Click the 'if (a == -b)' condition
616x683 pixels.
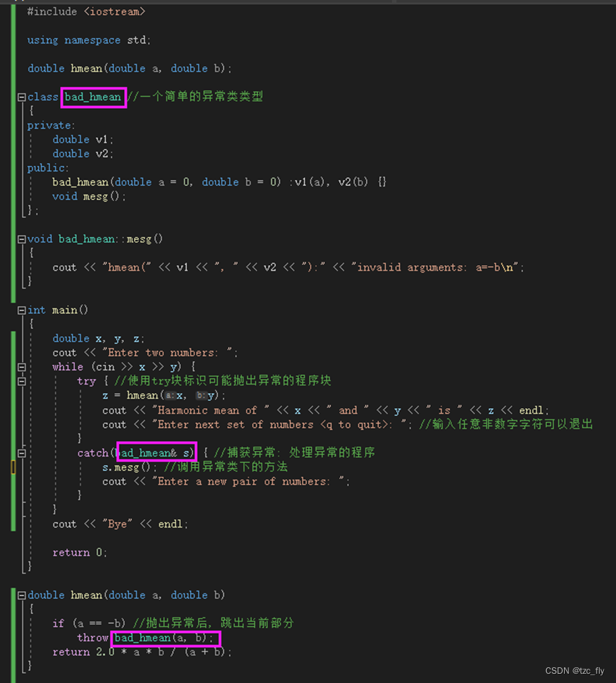tap(89, 624)
